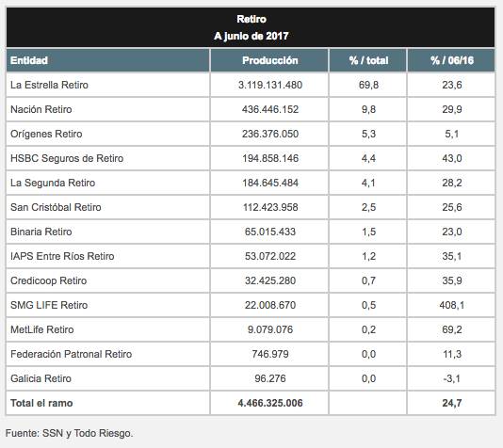Select the Credicoop Retiro entity cell

108,280
